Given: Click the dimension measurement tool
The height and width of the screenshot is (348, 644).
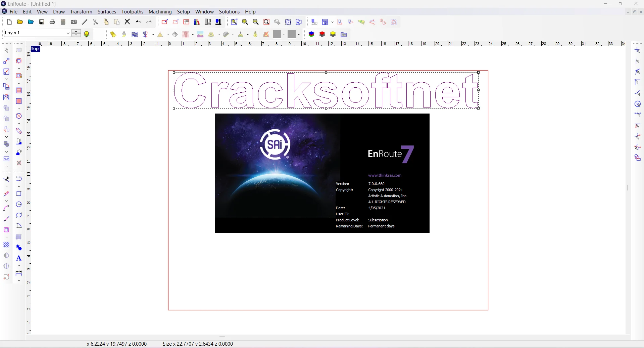Looking at the screenshot, I should point(19,273).
